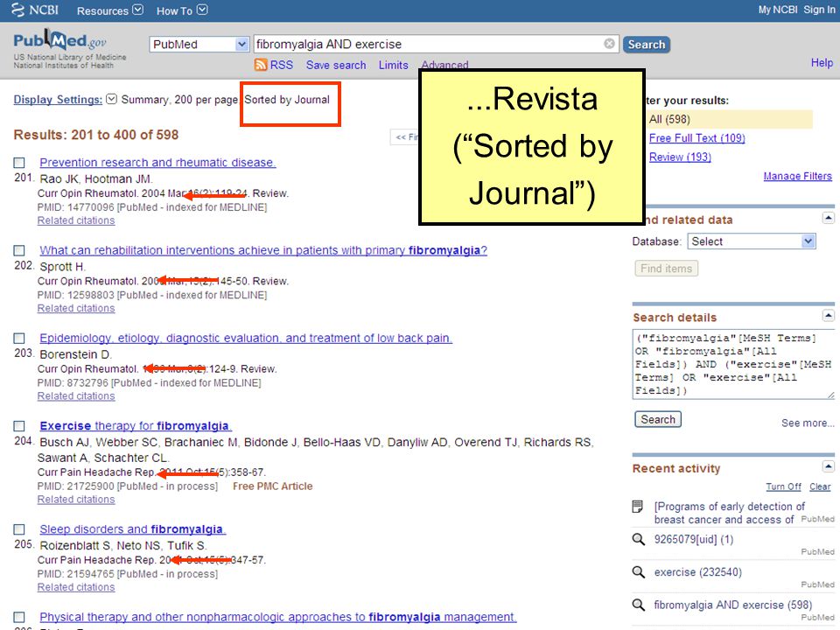Click the Find items button

(666, 269)
